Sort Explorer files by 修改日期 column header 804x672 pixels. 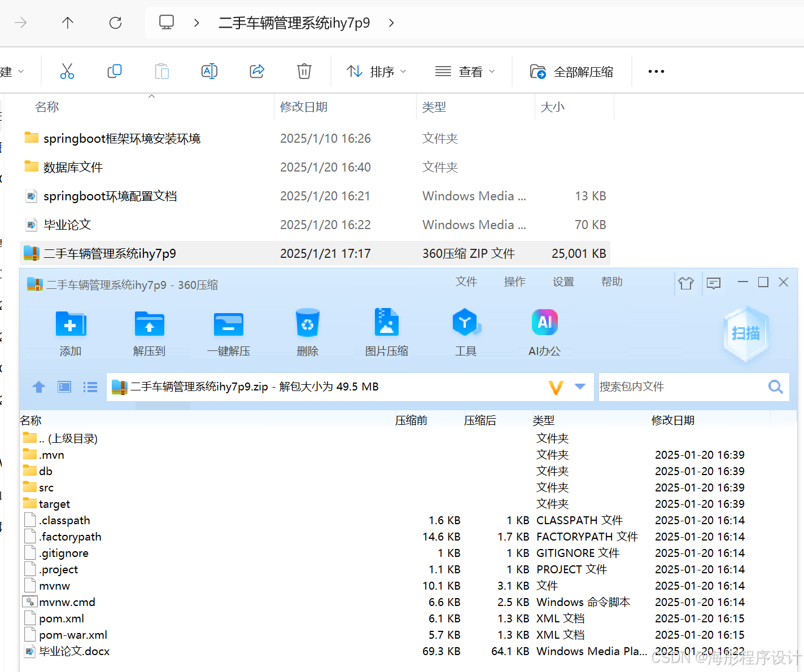[x=304, y=107]
